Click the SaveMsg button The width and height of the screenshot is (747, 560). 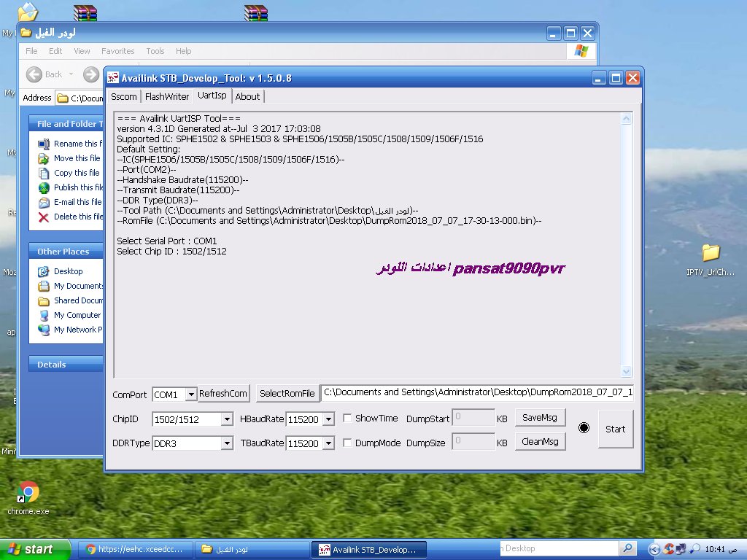point(540,418)
